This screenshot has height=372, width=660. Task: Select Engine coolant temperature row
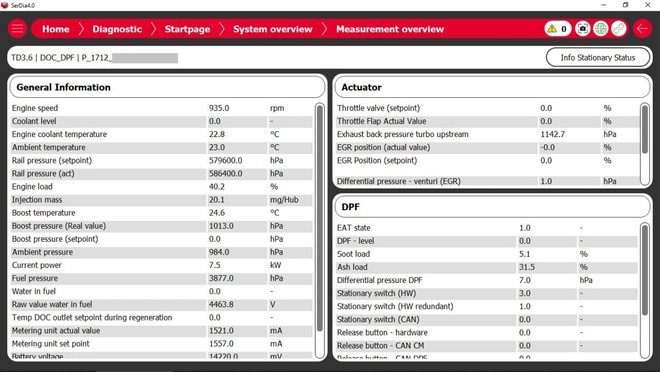(162, 134)
